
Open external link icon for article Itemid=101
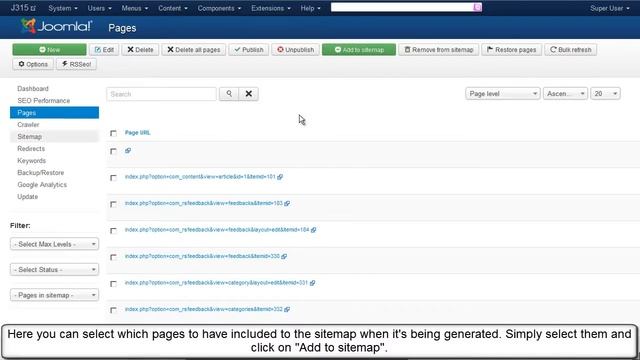click(x=280, y=177)
